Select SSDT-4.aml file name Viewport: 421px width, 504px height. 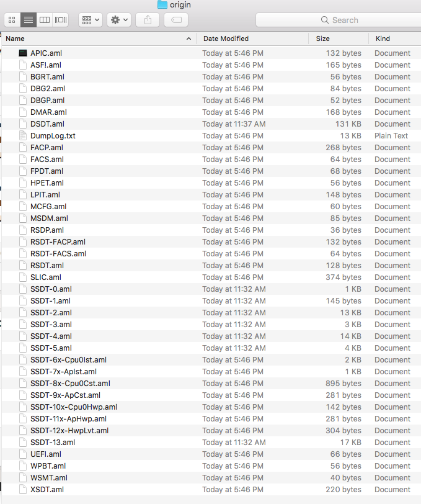pos(51,336)
